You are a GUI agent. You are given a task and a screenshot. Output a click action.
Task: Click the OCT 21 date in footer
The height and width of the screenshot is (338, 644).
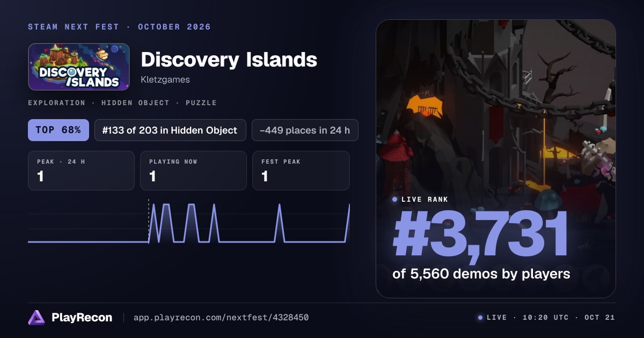(x=598, y=318)
